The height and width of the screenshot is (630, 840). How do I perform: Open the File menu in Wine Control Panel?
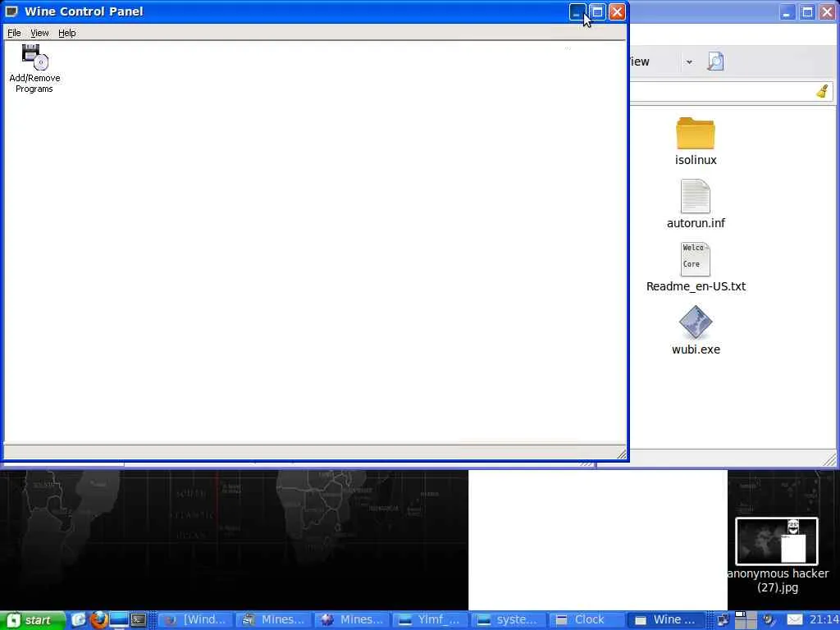(x=14, y=33)
